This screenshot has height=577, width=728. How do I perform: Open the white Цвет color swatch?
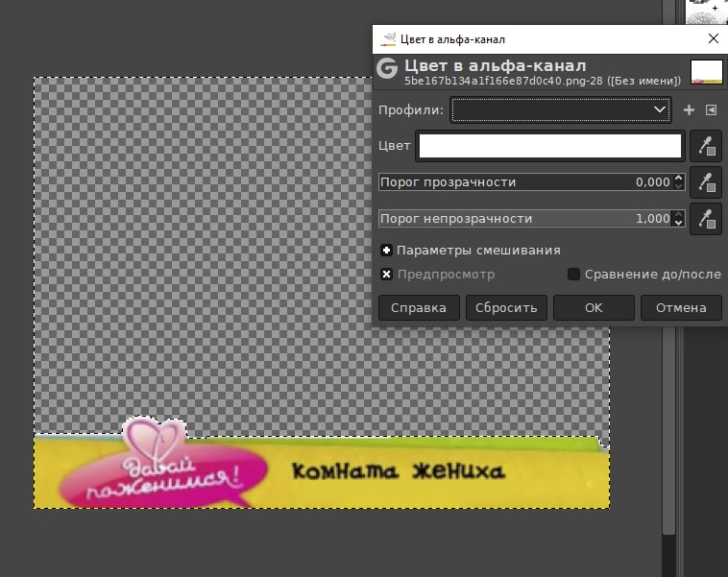tap(550, 146)
